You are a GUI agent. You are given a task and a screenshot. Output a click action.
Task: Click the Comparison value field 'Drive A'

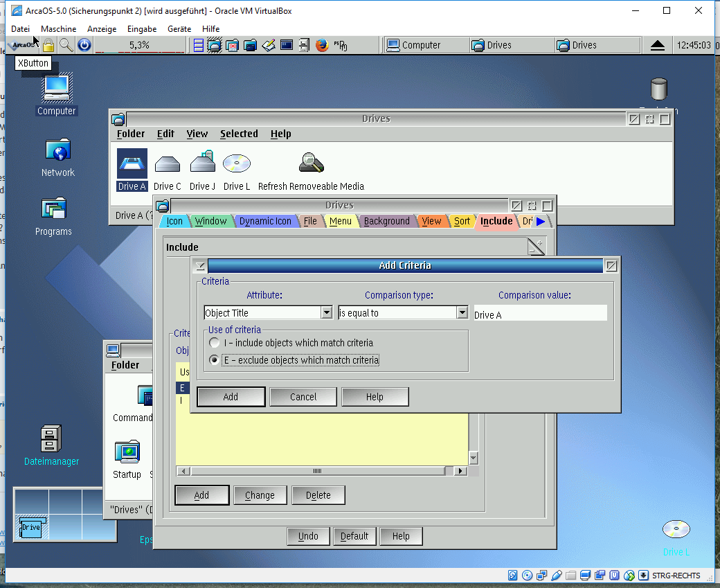coord(540,313)
